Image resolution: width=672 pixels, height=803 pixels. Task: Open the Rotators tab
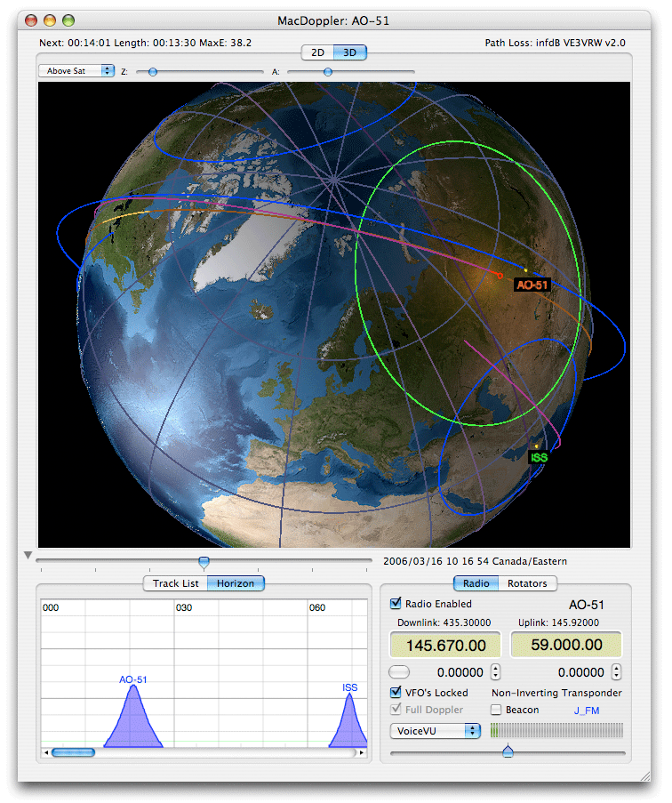[527, 583]
